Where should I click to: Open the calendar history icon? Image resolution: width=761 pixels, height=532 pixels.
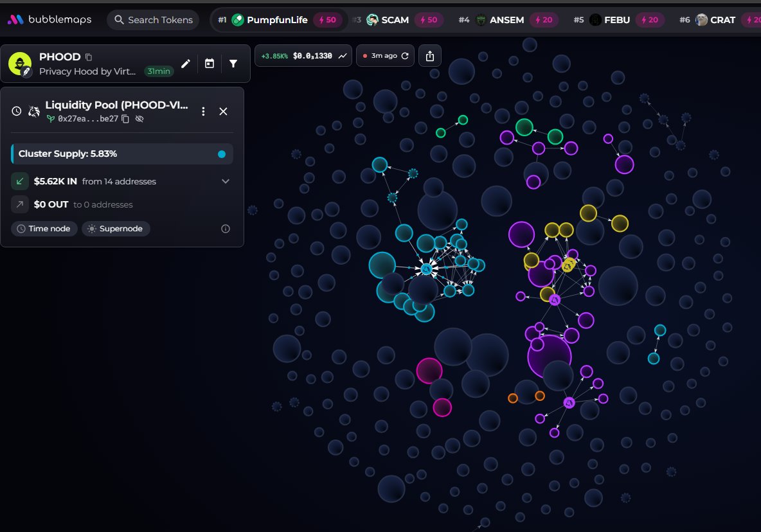click(209, 64)
